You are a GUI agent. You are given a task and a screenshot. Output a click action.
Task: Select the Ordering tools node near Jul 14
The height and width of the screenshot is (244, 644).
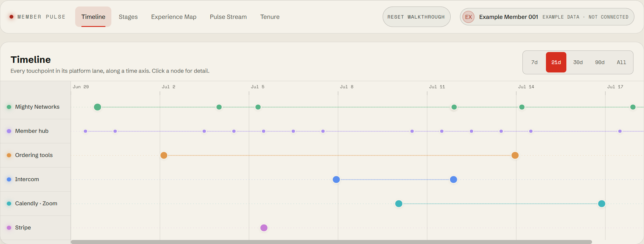(x=515, y=155)
